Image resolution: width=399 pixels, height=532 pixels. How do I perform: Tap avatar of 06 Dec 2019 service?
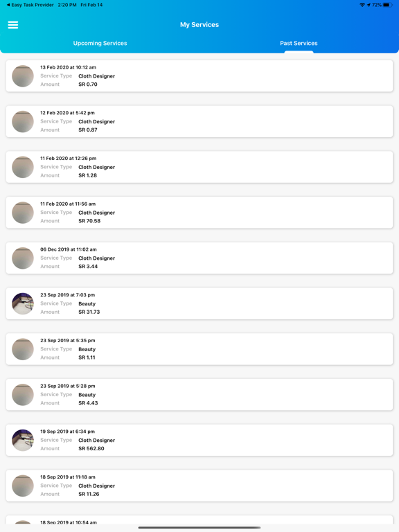23,258
